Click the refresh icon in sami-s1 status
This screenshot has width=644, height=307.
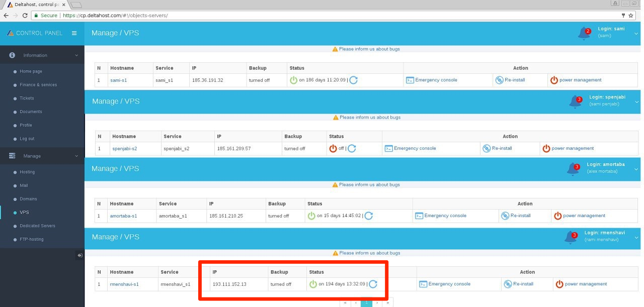coord(353,80)
